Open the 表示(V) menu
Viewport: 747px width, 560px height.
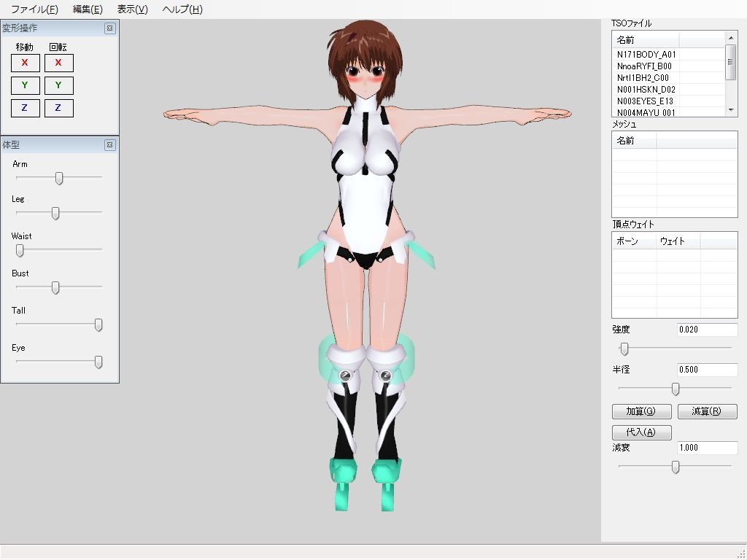(133, 9)
